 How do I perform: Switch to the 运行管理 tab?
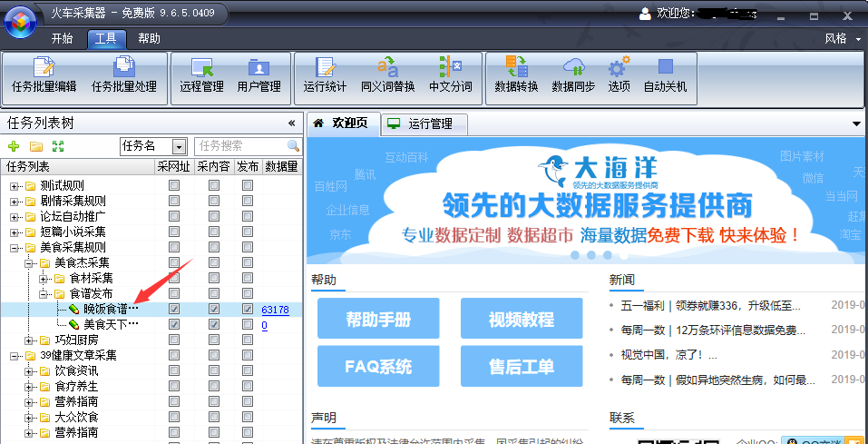click(424, 123)
